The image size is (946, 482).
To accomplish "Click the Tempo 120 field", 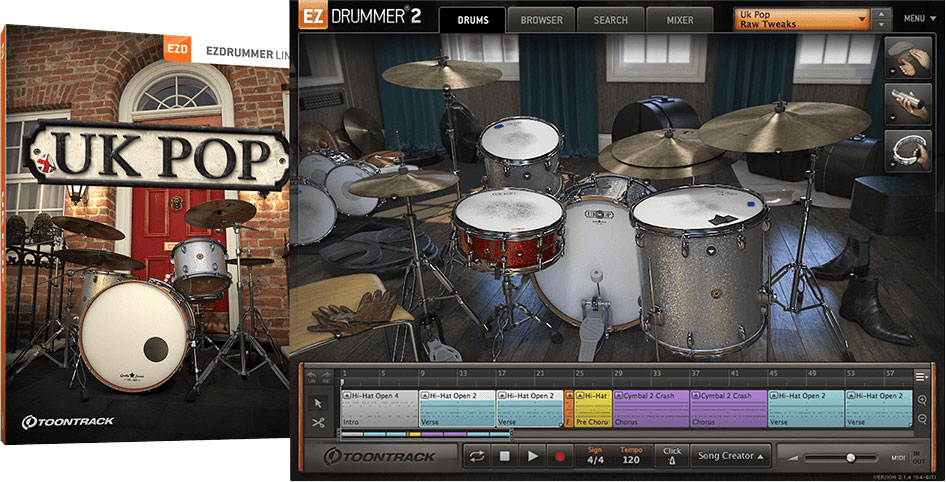I will pyautogui.click(x=631, y=456).
